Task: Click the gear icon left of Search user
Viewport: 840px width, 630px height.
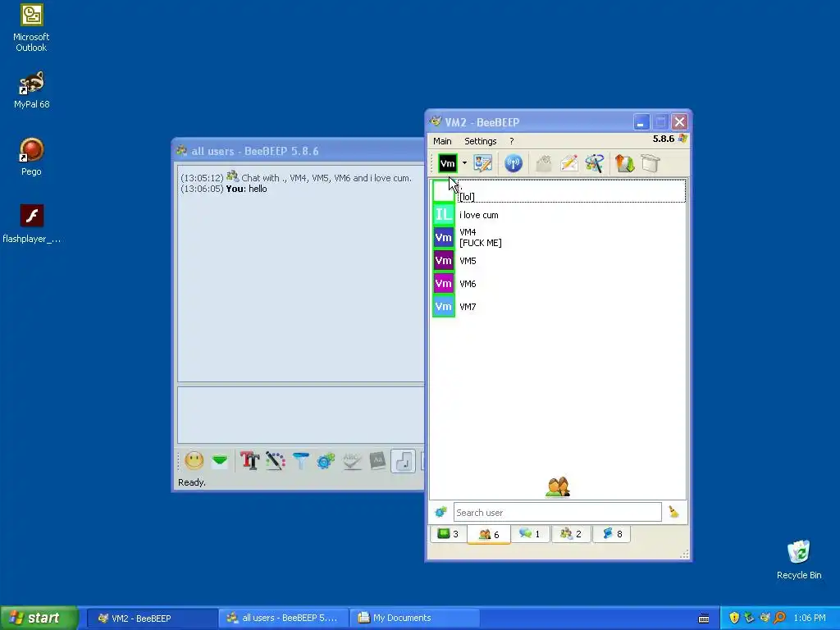Action: pyautogui.click(x=441, y=512)
